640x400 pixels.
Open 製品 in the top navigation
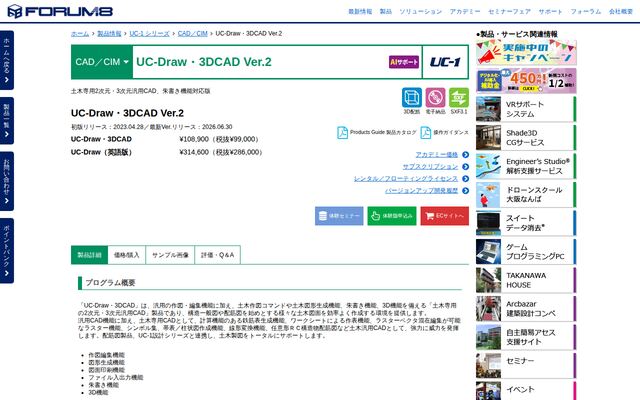(x=385, y=11)
